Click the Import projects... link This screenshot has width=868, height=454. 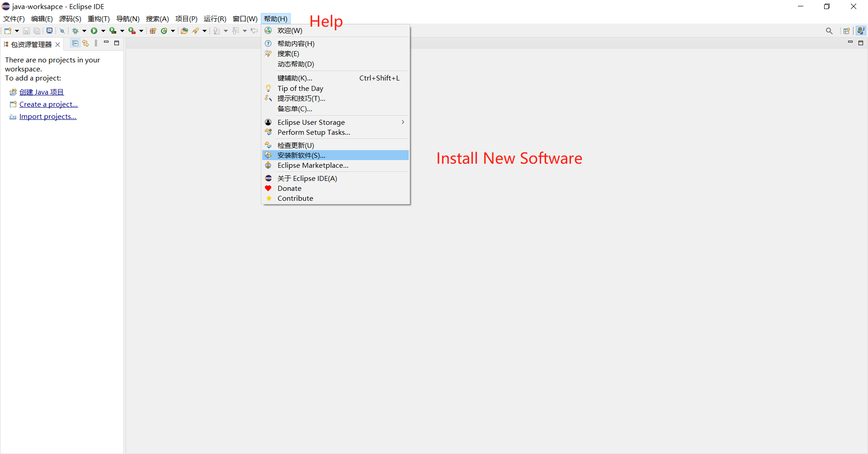(x=48, y=116)
